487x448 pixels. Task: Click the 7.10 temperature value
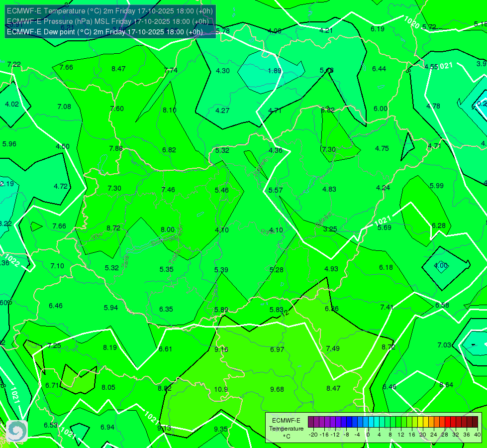click(57, 266)
